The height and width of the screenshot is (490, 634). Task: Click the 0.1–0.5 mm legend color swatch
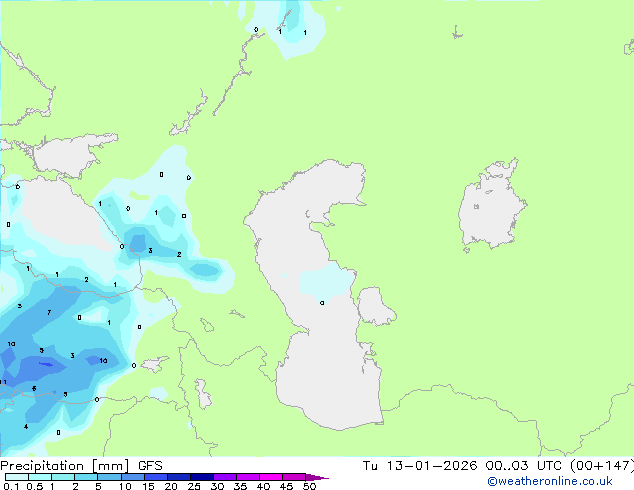17,477
